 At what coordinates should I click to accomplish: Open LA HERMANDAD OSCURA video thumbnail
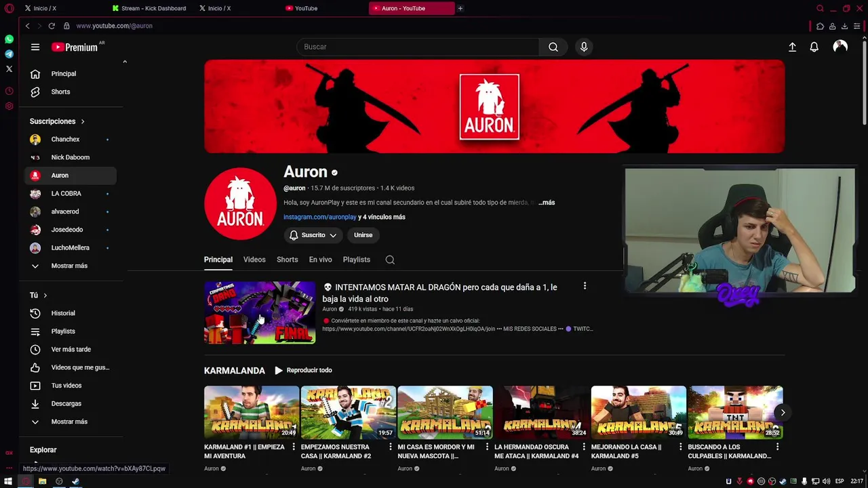[x=542, y=412]
